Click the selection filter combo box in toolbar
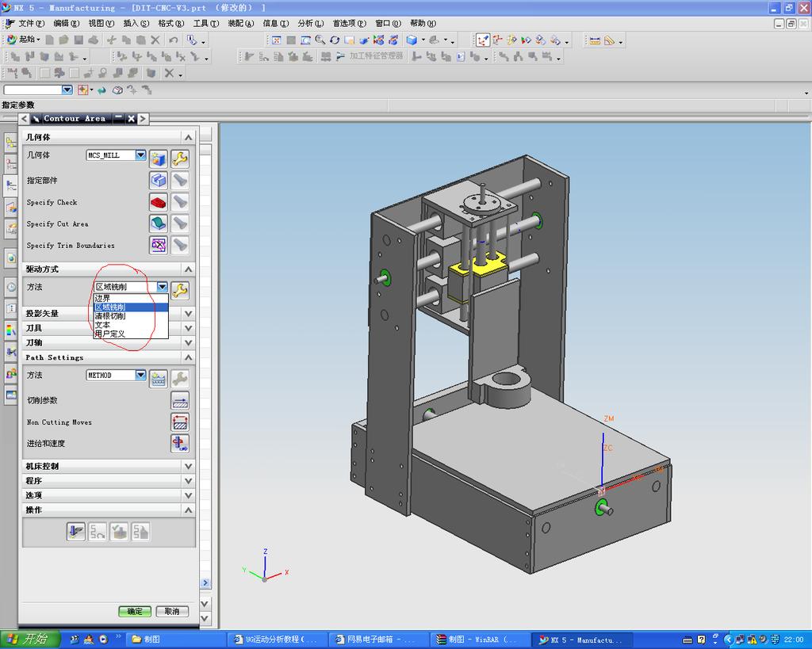812x649 pixels. point(38,90)
